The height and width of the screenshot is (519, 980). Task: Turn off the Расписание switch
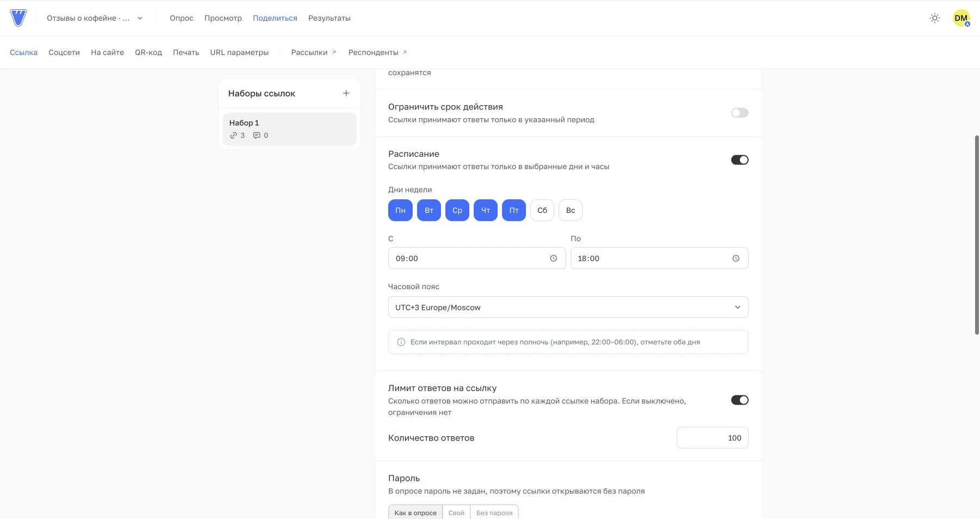740,160
